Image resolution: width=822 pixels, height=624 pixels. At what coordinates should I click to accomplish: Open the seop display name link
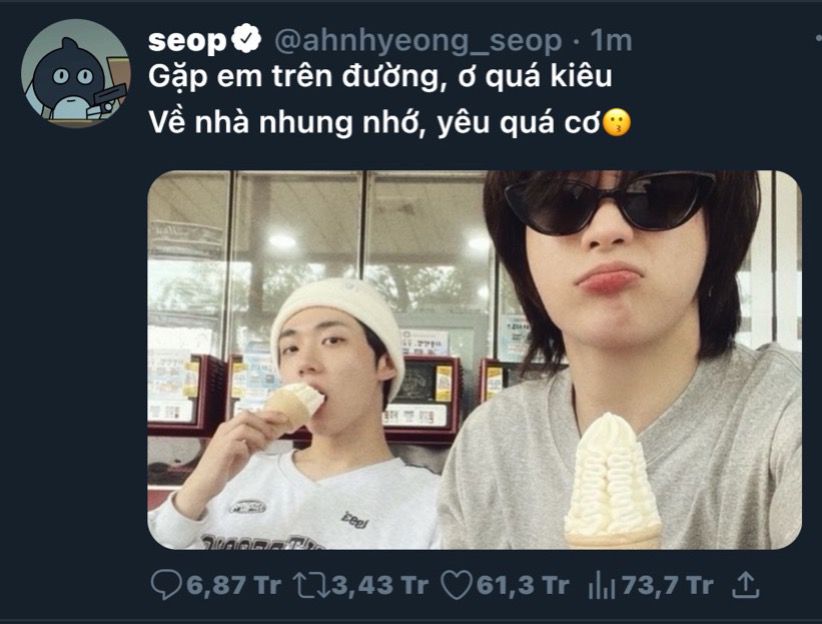click(x=187, y=40)
